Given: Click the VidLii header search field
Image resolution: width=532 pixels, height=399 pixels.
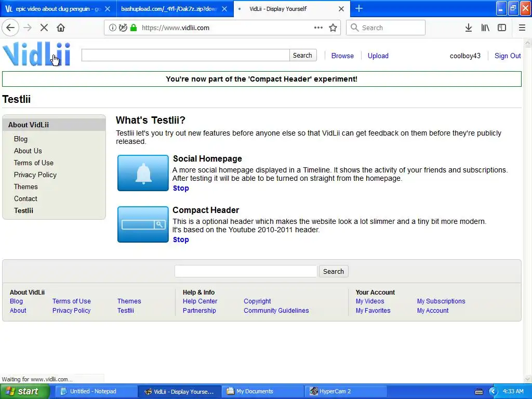Looking at the screenshot, I should [185, 55].
